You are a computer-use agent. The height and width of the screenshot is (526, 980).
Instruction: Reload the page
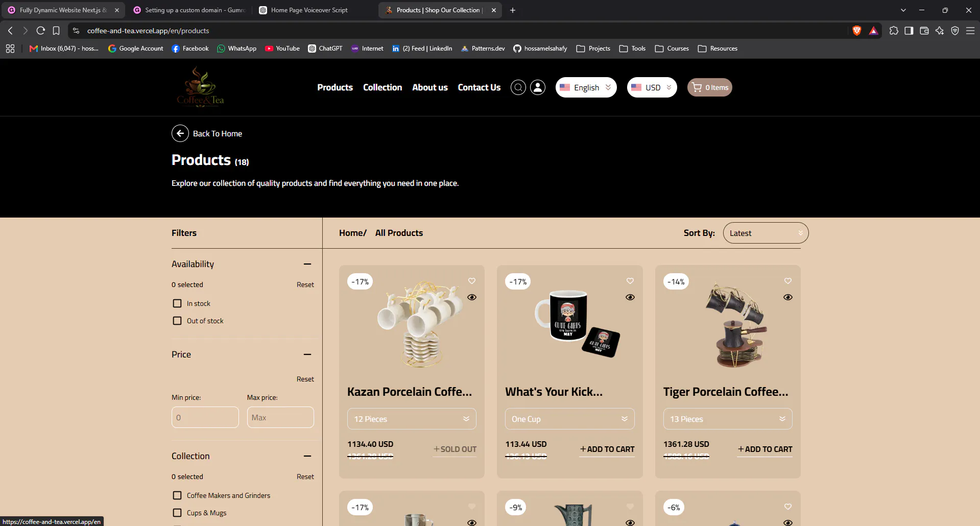tap(41, 31)
